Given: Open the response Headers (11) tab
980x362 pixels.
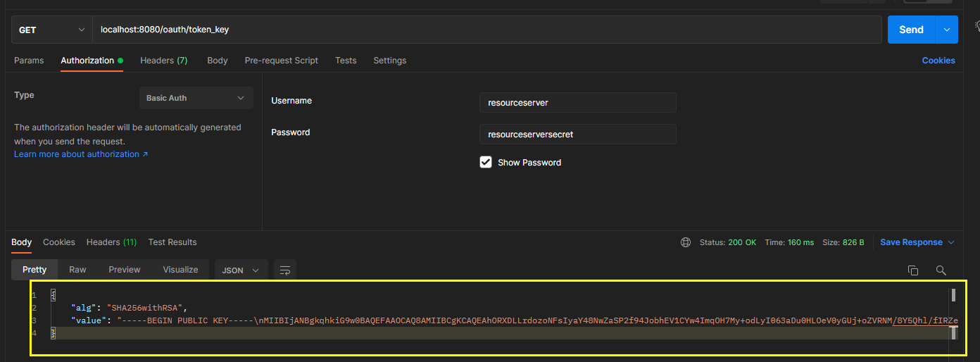Looking at the screenshot, I should click(x=112, y=242).
